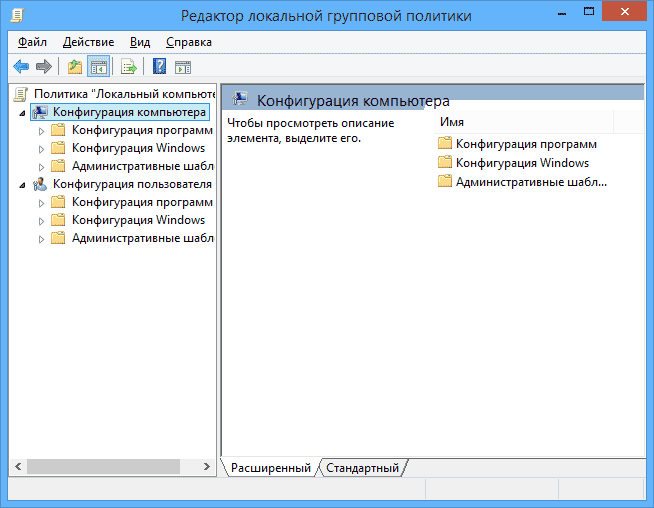Open the Действие menu

point(87,42)
